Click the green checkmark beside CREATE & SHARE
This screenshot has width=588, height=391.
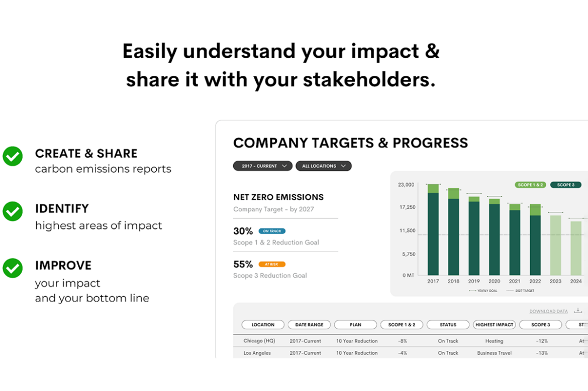13,157
